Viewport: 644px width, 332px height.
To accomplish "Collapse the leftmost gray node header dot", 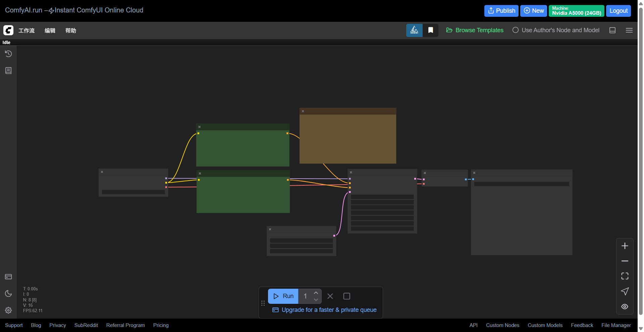I will (102, 172).
